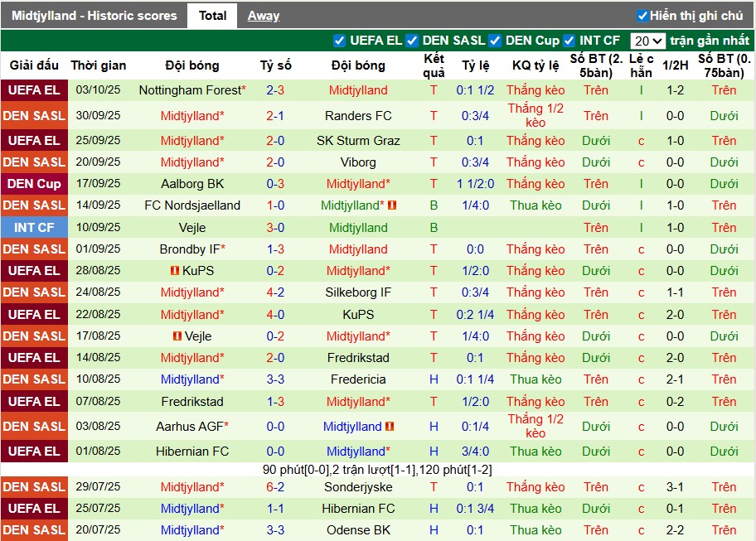Switch to the Away tab

[264, 15]
